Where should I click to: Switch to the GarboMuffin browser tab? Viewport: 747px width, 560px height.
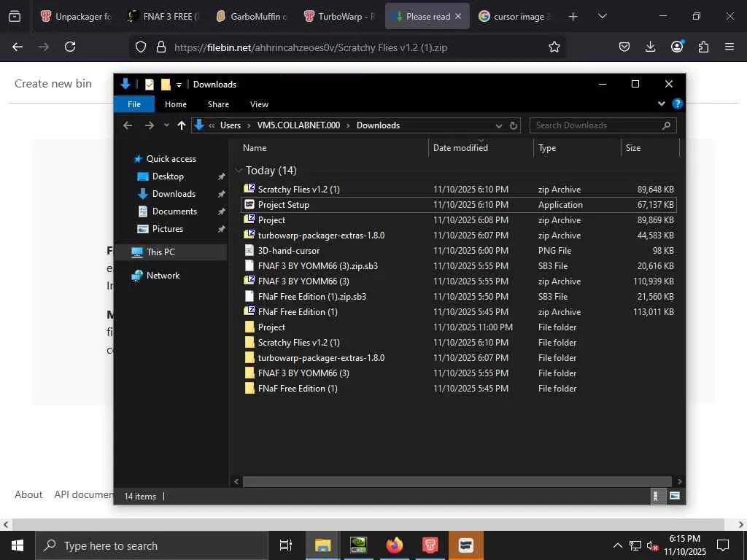tap(252, 16)
